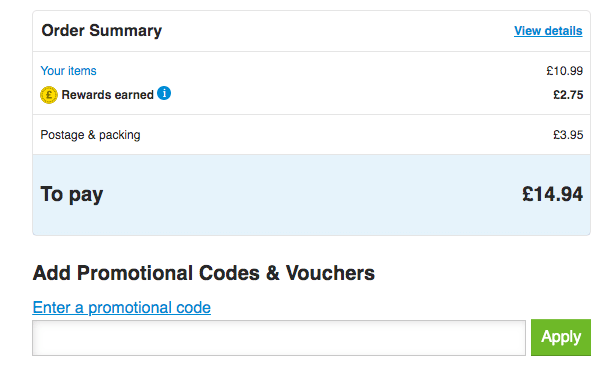Click the word Summary in the title
The height and width of the screenshot is (376, 613).
pos(125,31)
